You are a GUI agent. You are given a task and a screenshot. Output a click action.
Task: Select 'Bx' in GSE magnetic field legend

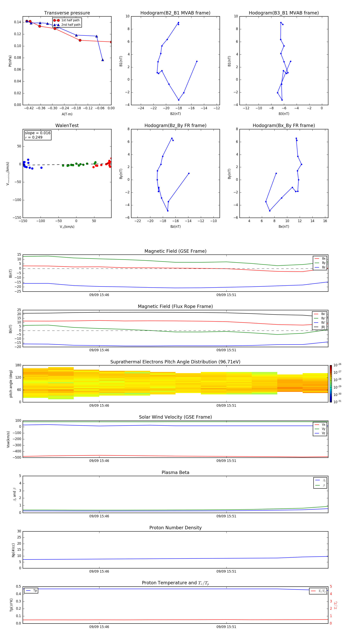point(320,259)
